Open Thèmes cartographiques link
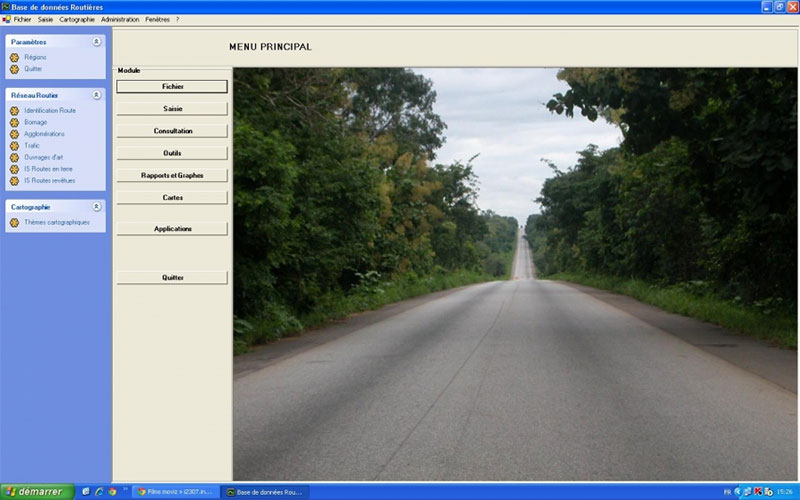This screenshot has height=500, width=800. coord(57,222)
